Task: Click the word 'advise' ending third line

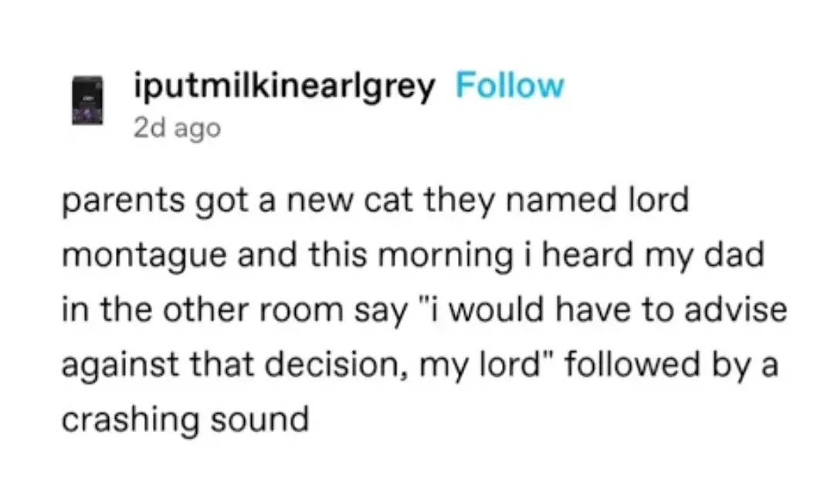Action: point(736,310)
